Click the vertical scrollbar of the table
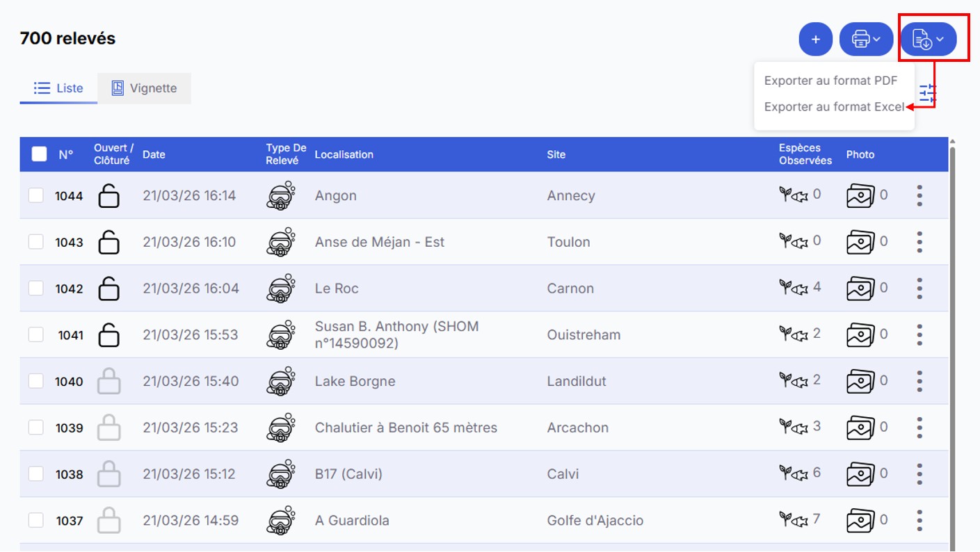Image resolution: width=980 pixels, height=552 pixels. (952, 348)
